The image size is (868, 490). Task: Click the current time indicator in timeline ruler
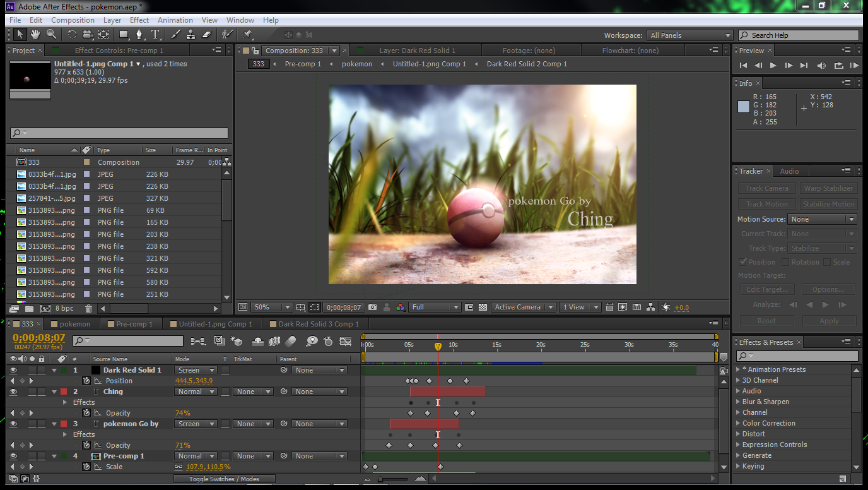(x=438, y=346)
